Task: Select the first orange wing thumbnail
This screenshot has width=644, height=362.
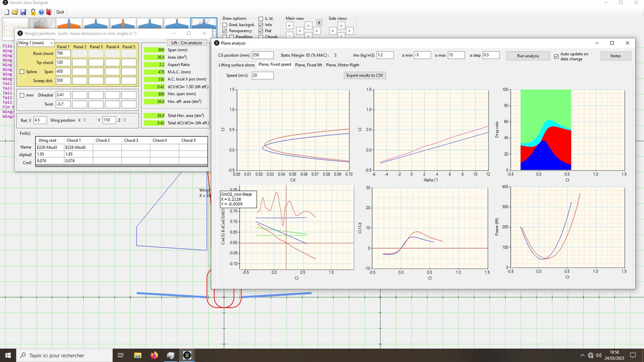Action: click(68, 24)
